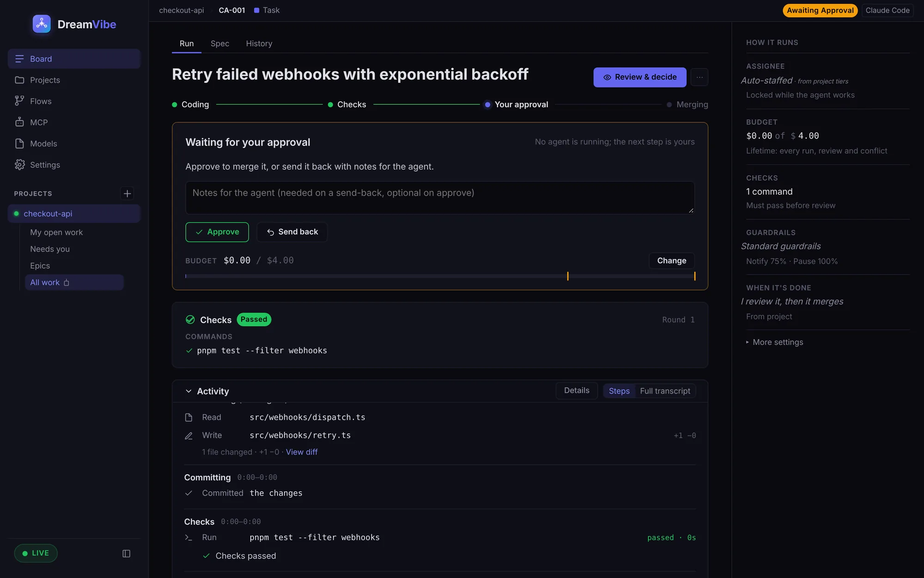Image resolution: width=924 pixels, height=578 pixels.
Task: Open the MCP page icon
Action: click(19, 122)
